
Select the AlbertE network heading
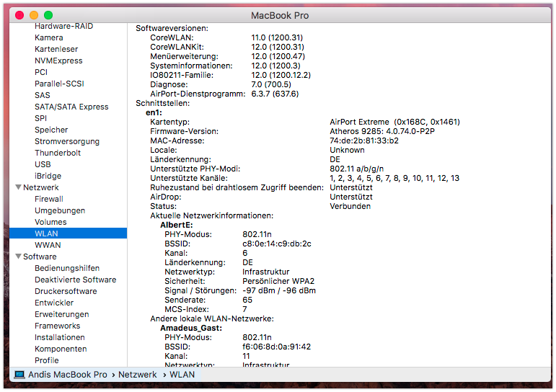177,225
